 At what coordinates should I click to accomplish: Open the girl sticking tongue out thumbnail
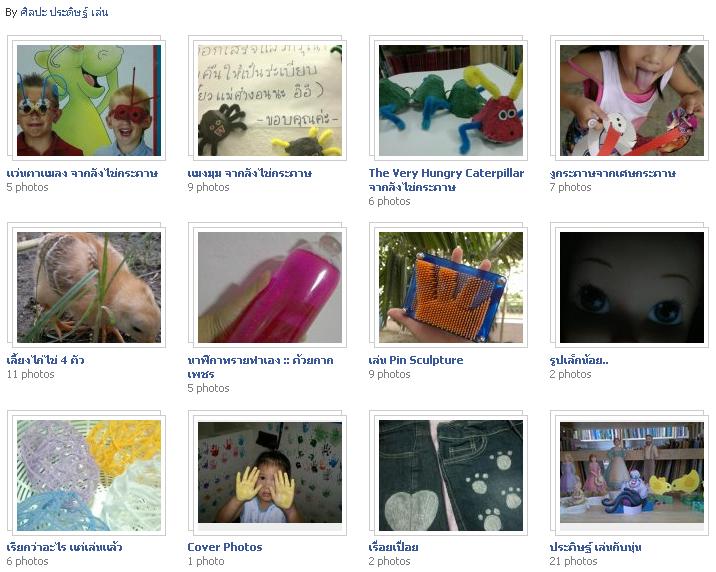coord(632,100)
